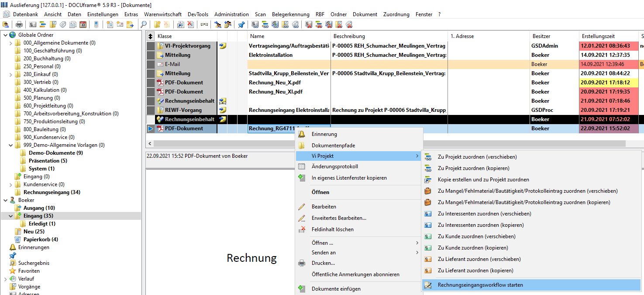Image resolution: width=644 pixels, height=295 pixels.
Task: Open the Belegerkennung menu
Action: point(290,14)
